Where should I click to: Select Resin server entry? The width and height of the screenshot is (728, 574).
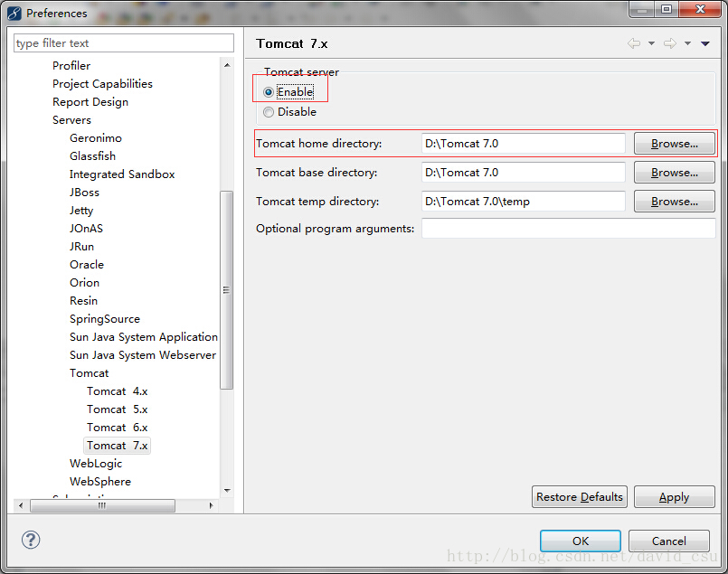83,301
